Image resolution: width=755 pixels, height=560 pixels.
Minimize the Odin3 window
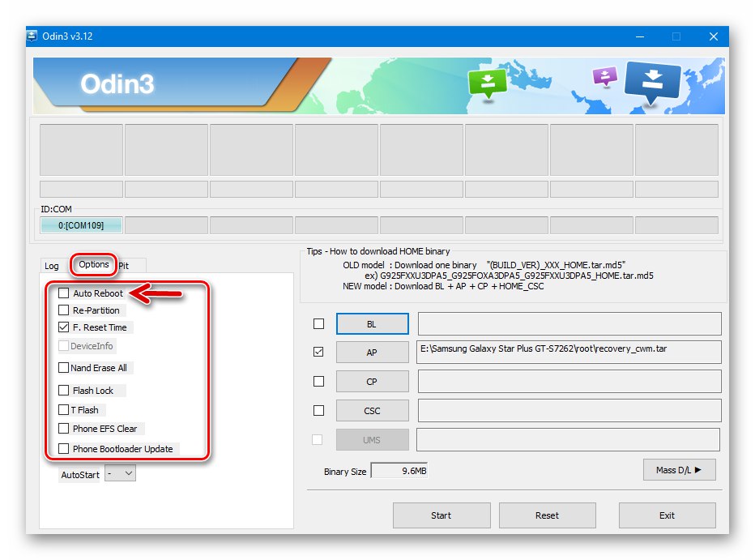640,36
